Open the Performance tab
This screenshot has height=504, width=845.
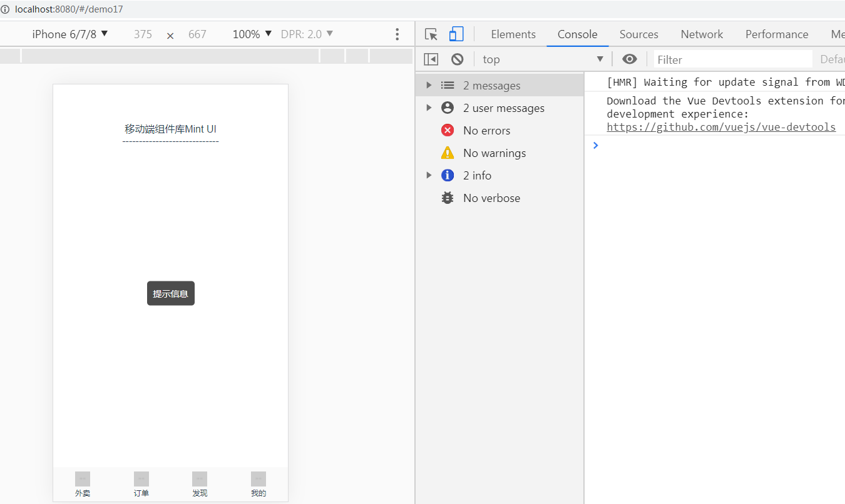coord(777,34)
